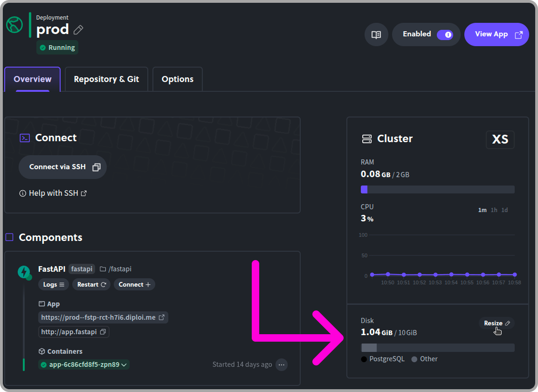Switch to the Repository & Git tab
538x392 pixels.
[106, 79]
